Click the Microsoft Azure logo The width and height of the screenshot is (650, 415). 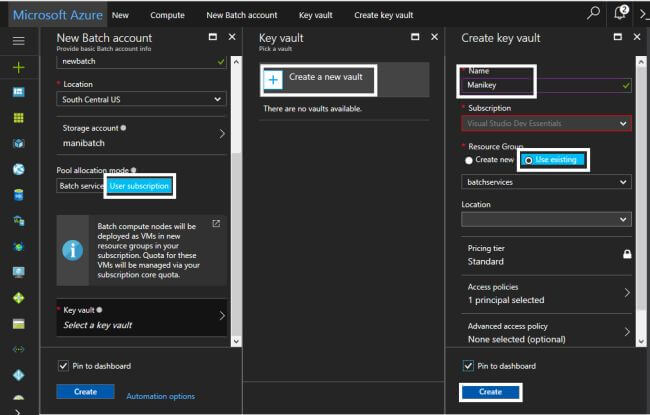point(58,15)
